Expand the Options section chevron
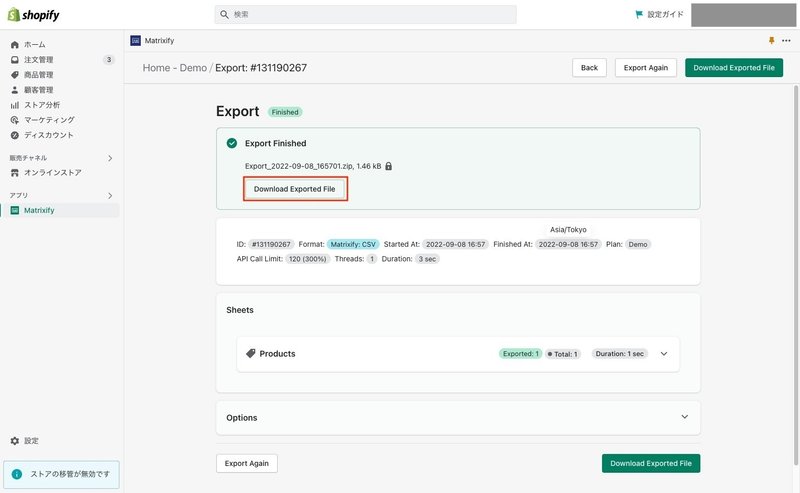800x493 pixels. pyautogui.click(x=685, y=417)
